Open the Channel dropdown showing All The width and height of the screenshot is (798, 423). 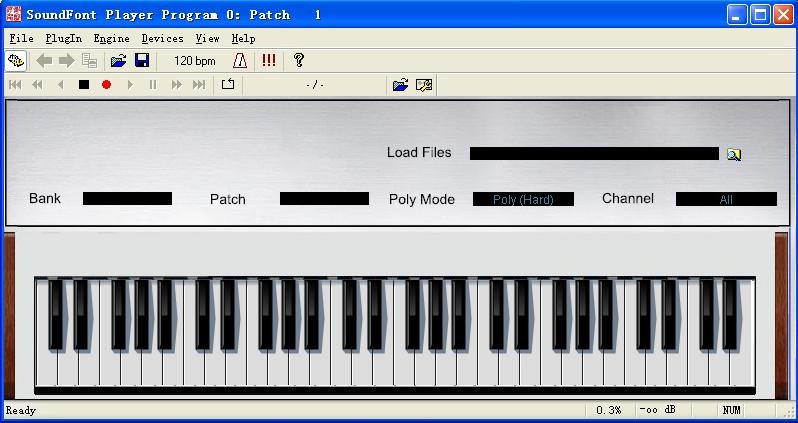tap(726, 199)
